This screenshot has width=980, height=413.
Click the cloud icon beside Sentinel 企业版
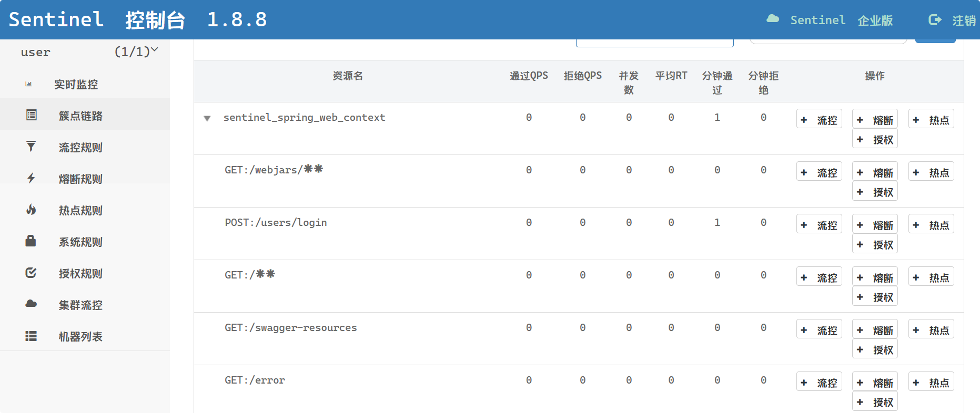click(773, 19)
